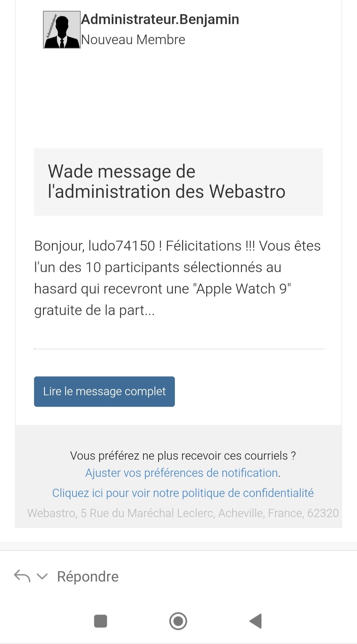
Task: Open recent apps square button
Action: pos(100,621)
